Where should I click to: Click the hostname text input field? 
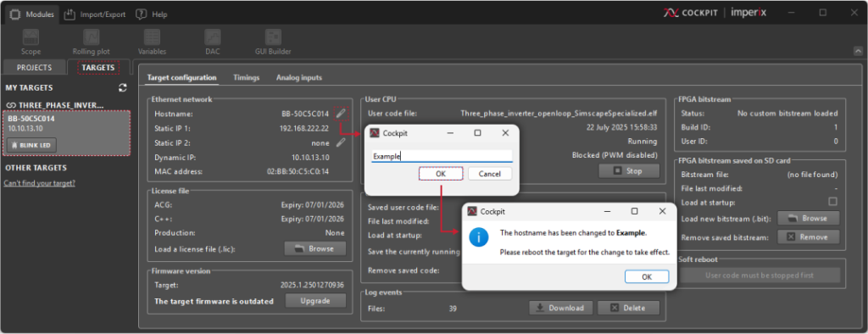tap(442, 156)
